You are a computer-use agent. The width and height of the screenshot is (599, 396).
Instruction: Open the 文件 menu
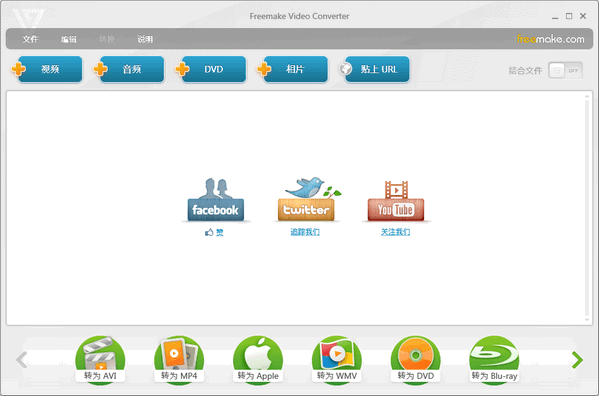pyautogui.click(x=30, y=39)
